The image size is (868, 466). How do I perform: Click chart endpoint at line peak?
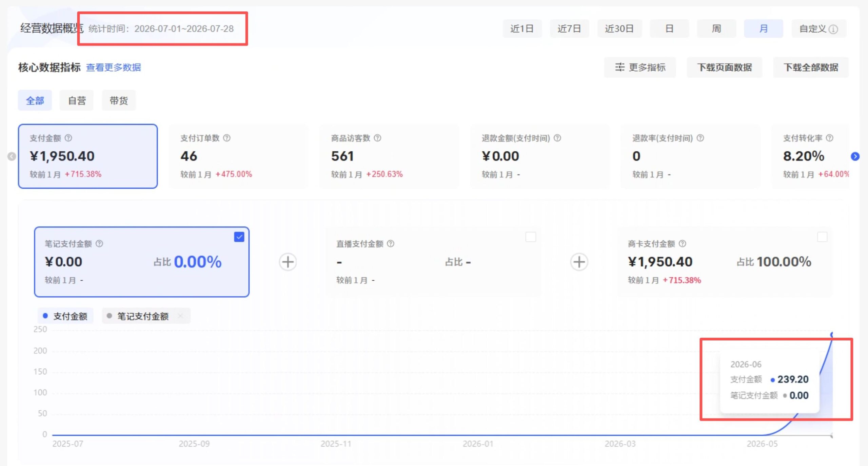click(x=832, y=335)
